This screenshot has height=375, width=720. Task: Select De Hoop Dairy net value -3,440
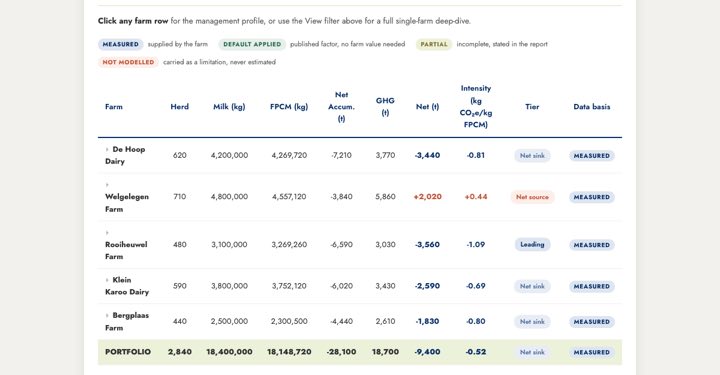pos(428,155)
